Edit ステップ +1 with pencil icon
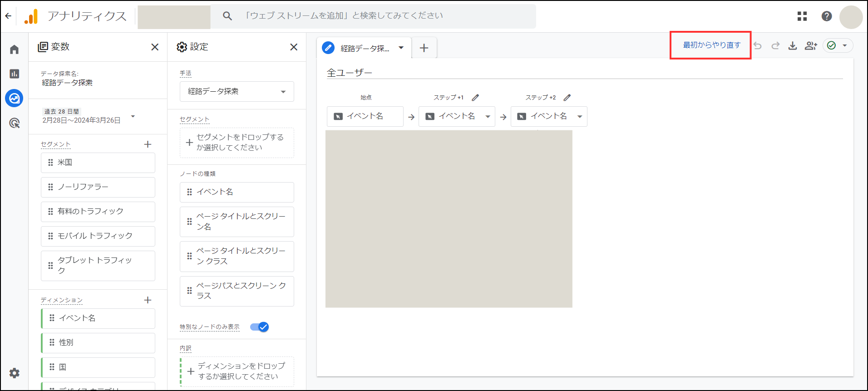 tap(475, 98)
